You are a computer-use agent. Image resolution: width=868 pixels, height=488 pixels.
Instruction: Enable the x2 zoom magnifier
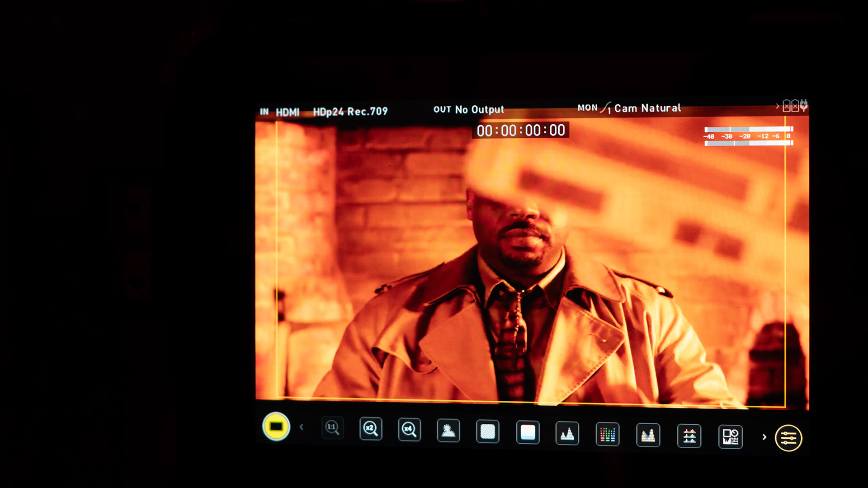[x=371, y=428]
